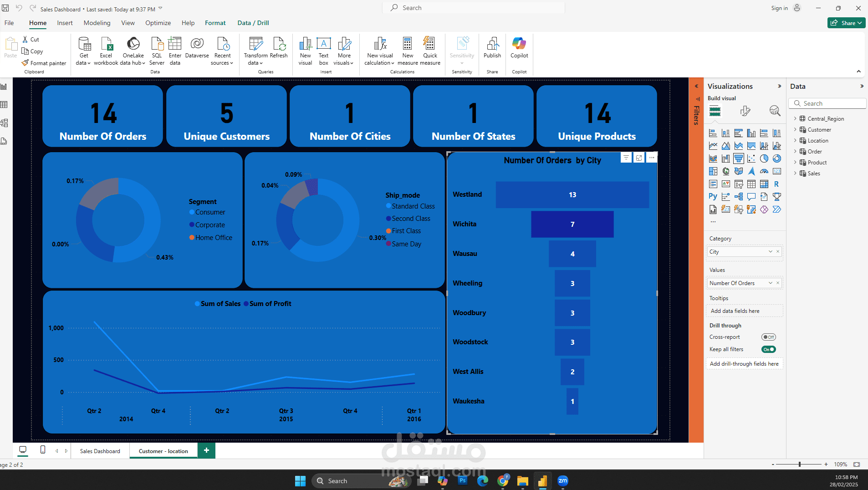Pick the Slicer visualization icon
This screenshot has width=868, height=490.
click(739, 184)
